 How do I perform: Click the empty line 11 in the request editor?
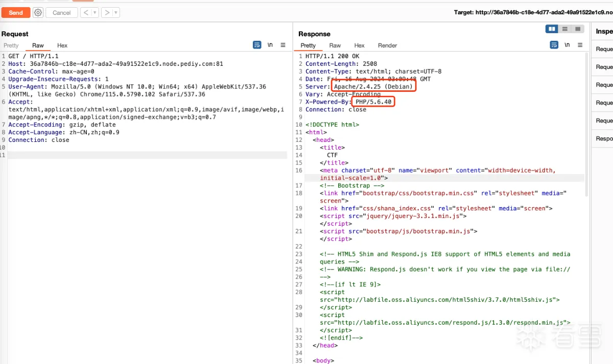click(147, 155)
